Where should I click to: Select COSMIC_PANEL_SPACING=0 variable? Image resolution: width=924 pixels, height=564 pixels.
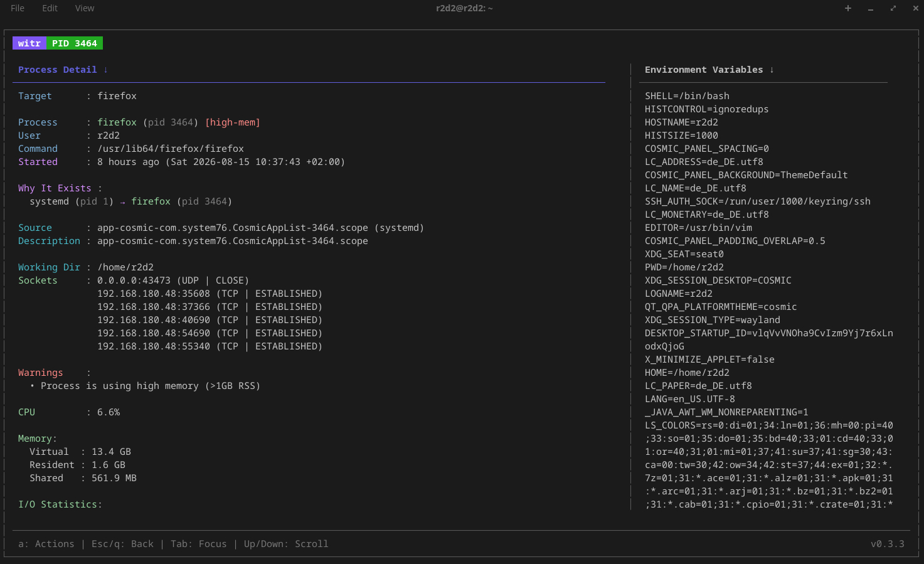click(x=707, y=149)
